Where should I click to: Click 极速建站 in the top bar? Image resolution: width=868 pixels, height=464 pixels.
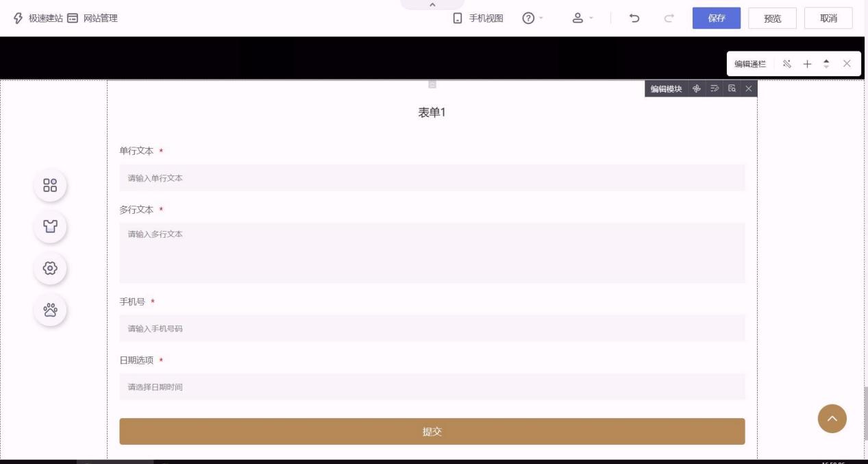38,19
